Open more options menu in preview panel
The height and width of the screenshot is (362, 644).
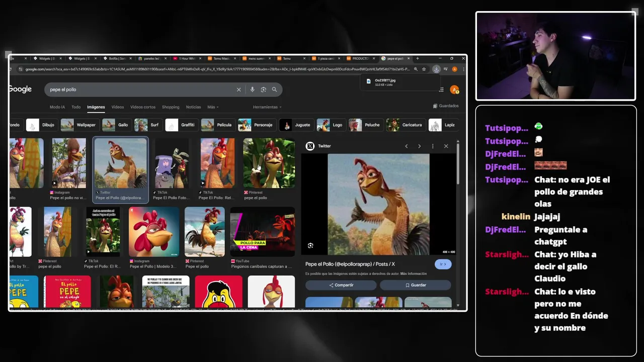pos(433,146)
